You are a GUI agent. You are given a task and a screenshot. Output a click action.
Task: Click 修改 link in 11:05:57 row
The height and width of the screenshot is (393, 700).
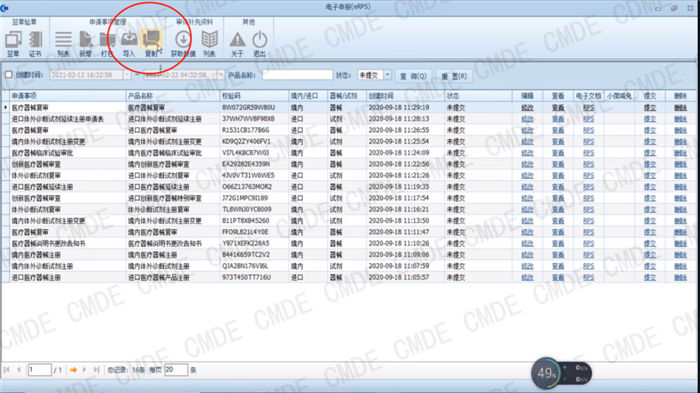click(527, 277)
